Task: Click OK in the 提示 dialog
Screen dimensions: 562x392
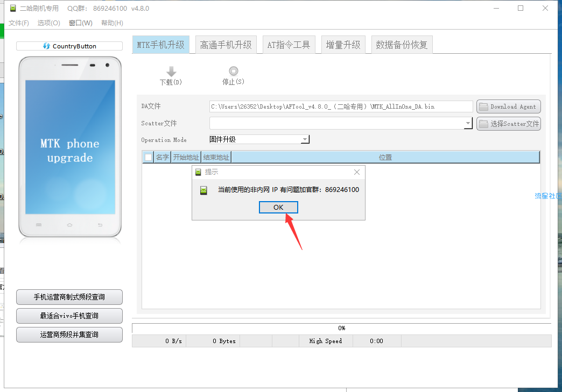Action: point(278,207)
